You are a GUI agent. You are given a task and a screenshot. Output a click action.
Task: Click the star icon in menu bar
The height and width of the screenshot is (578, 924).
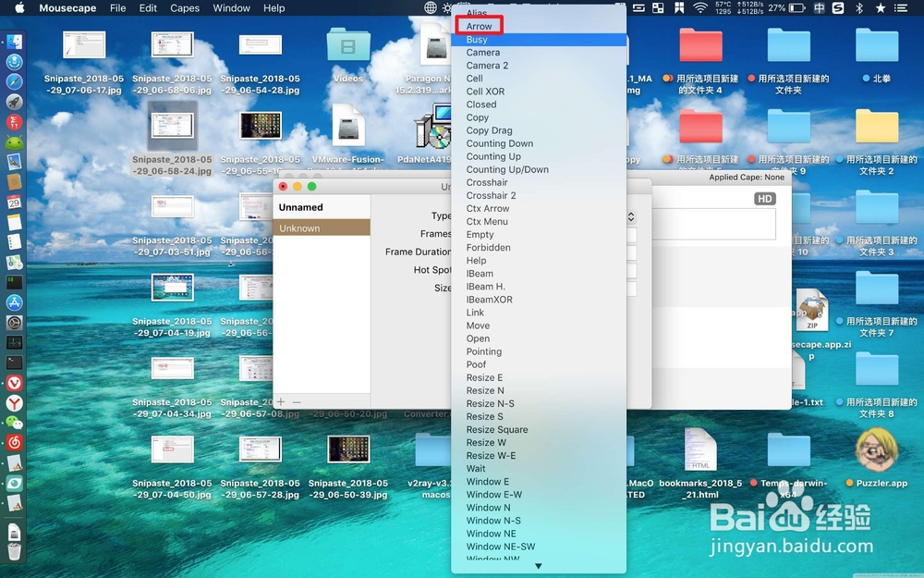(881, 7)
